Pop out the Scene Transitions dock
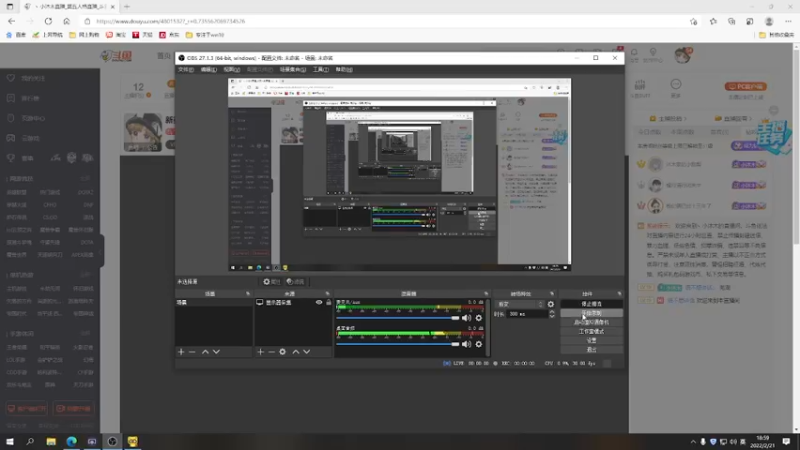The image size is (800, 450). [x=552, y=294]
